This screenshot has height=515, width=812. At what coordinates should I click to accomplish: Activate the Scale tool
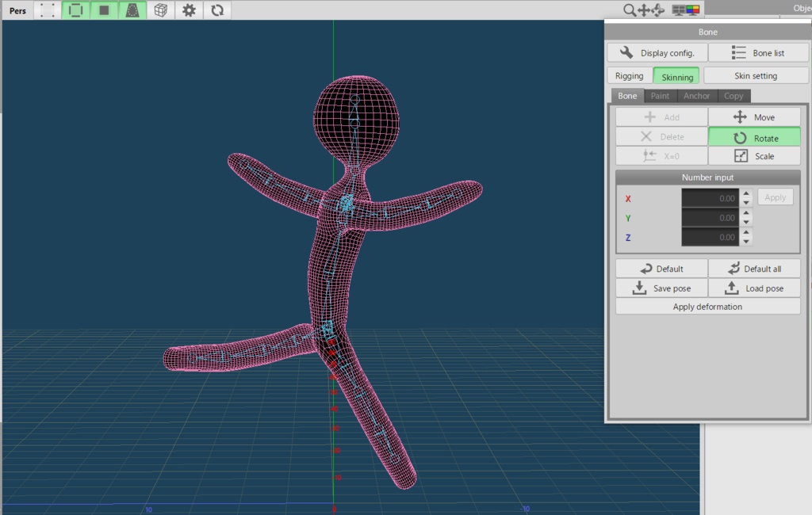coord(754,156)
